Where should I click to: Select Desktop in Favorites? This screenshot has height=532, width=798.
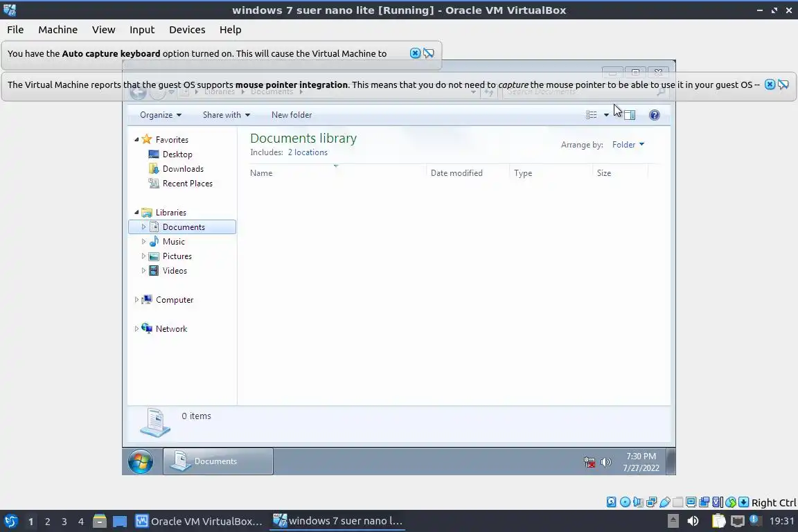coord(177,154)
